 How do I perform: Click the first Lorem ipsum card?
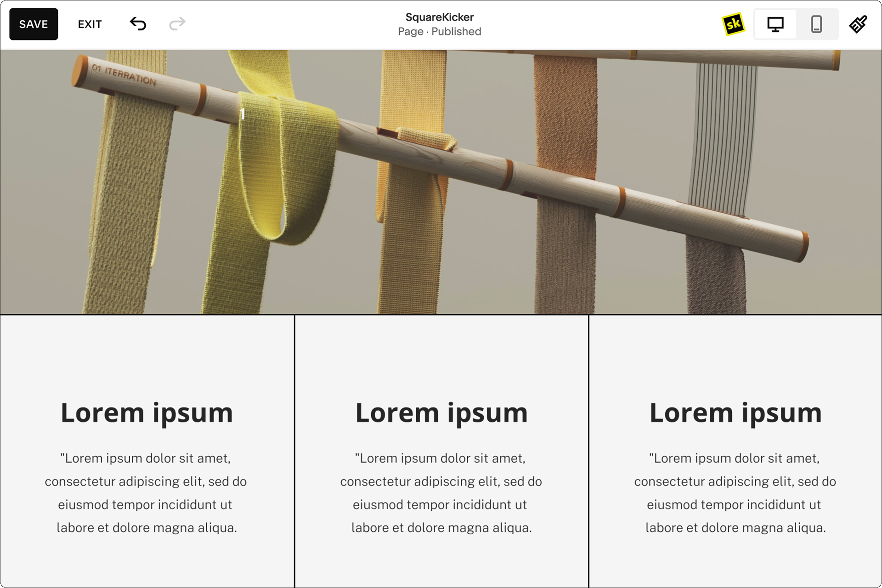point(147,452)
